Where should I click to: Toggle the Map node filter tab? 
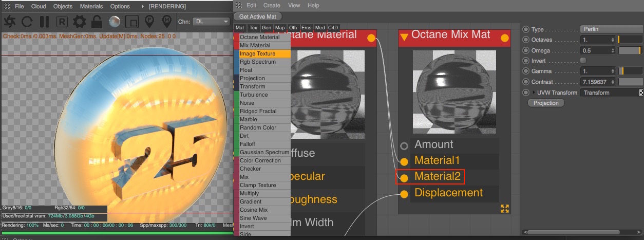point(280,28)
